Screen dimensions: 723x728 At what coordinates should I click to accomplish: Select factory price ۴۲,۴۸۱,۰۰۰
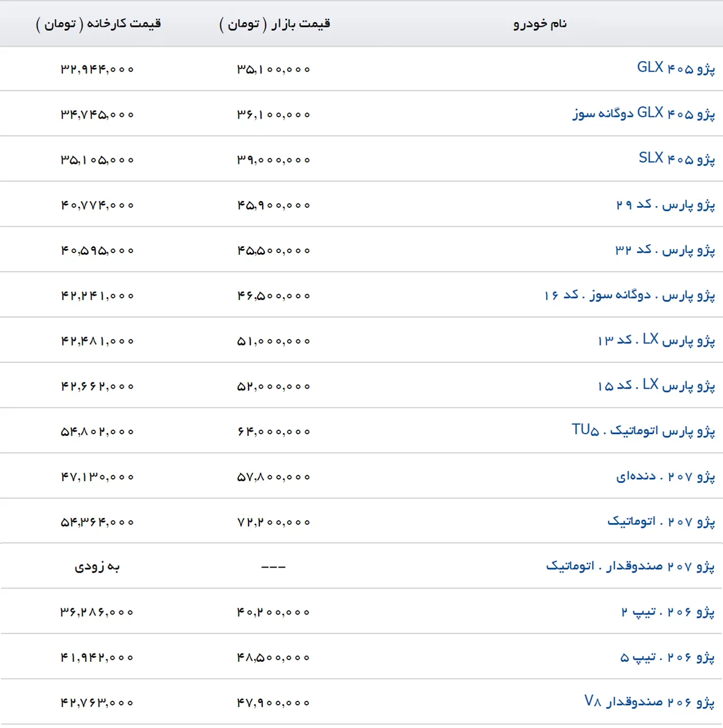point(98,341)
